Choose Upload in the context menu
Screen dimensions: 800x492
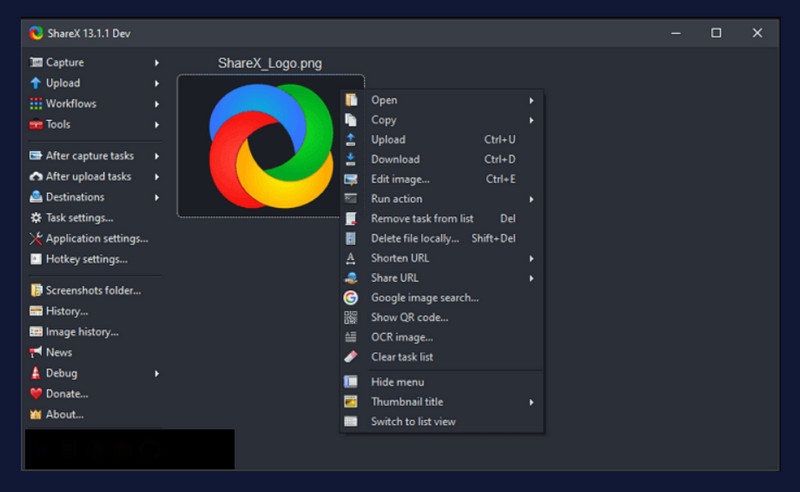click(442, 140)
